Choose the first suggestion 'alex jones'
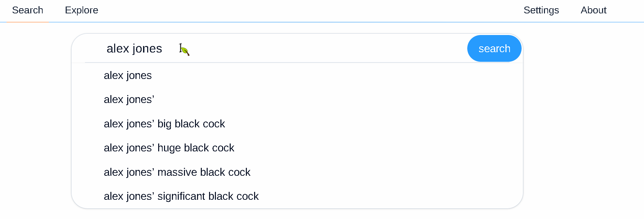644x219 pixels. click(x=128, y=75)
